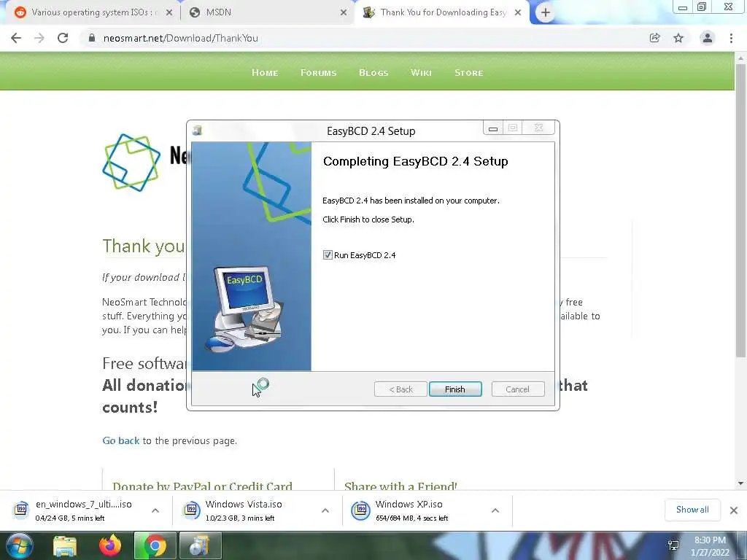Expand options for Windows XP.iso download

(495, 510)
